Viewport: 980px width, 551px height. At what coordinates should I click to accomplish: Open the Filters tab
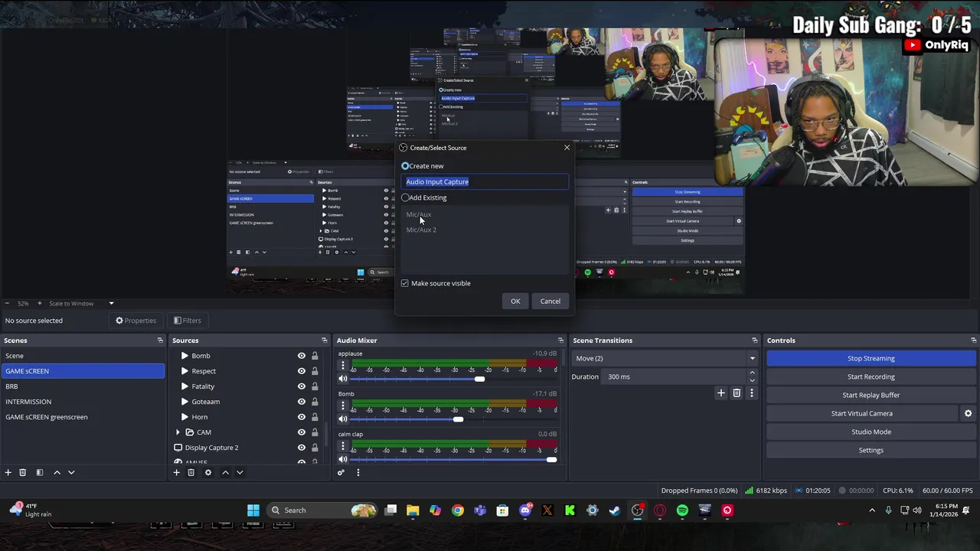[x=188, y=321]
